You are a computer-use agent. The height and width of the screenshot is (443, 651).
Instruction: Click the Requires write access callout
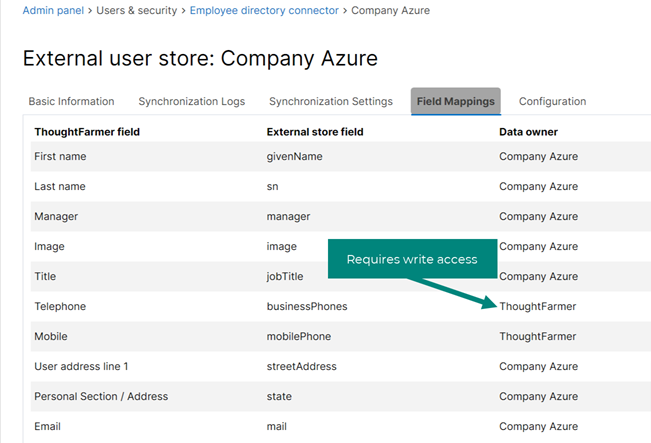coord(411,260)
